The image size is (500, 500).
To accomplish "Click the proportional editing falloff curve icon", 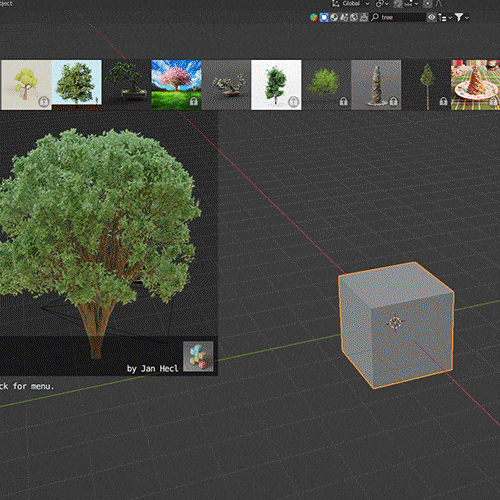I will [439, 4].
